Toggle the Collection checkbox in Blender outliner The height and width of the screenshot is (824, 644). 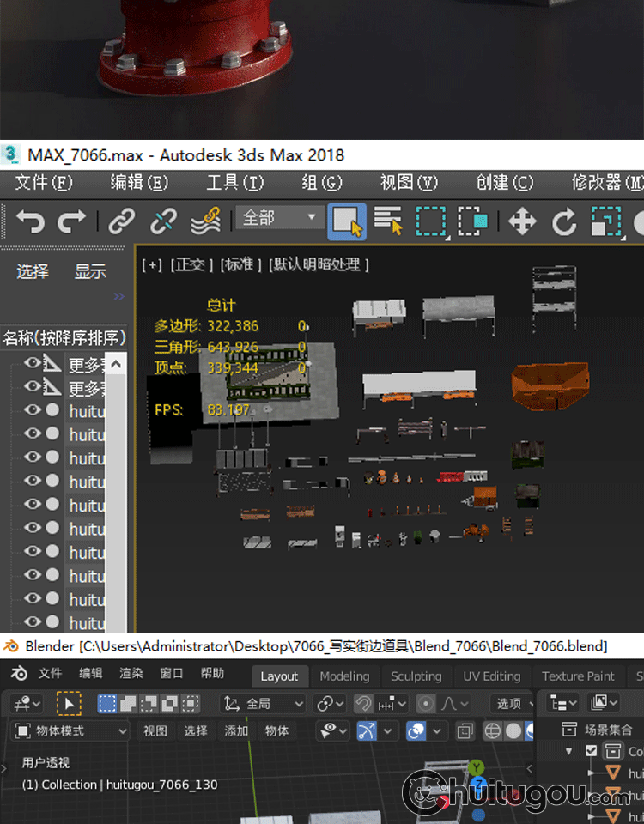[591, 751]
